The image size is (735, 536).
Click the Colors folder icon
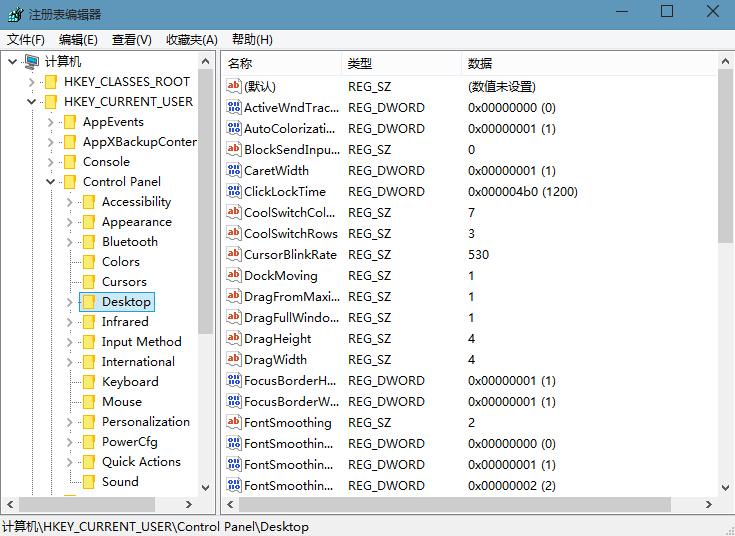coord(88,262)
